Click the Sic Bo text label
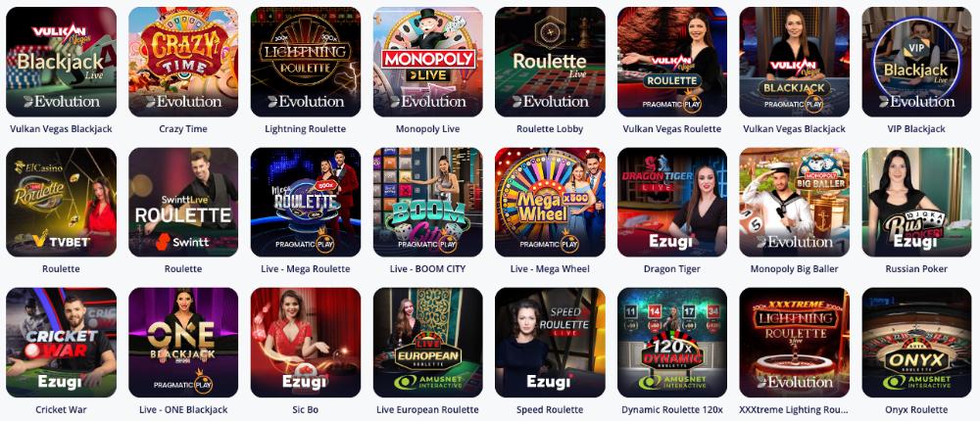Viewport: 980px width, 421px height. [306, 410]
